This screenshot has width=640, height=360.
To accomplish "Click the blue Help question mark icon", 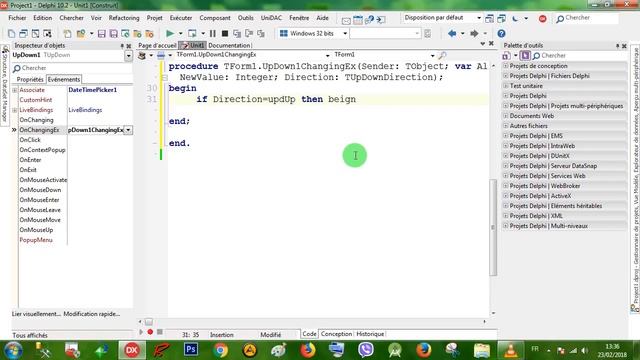I will click(x=501, y=33).
